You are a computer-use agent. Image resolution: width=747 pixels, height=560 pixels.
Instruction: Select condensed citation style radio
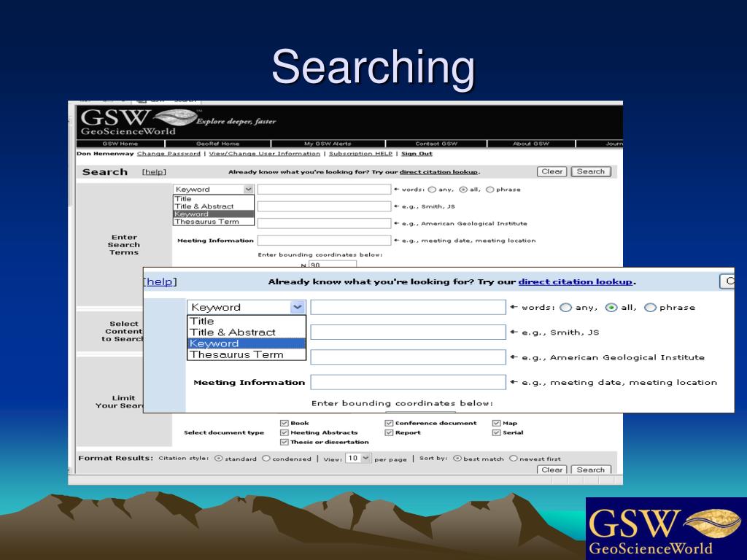[x=266, y=458]
